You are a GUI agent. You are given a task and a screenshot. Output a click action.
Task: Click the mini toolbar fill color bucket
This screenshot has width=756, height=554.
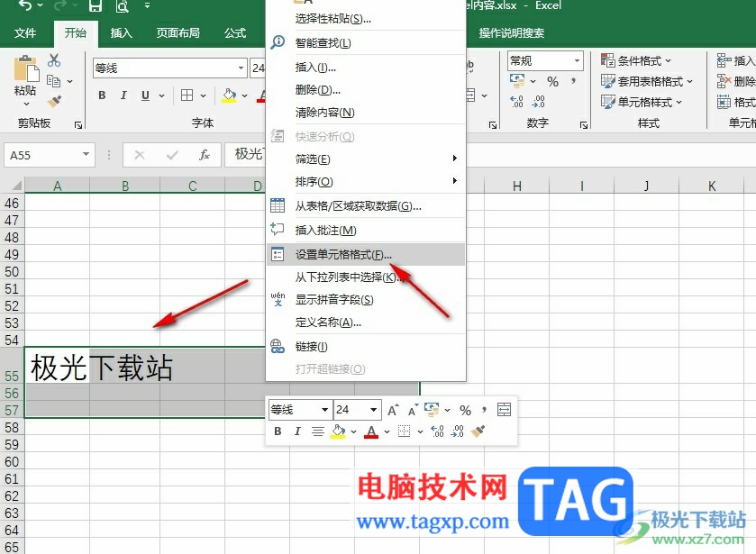pyautogui.click(x=339, y=431)
